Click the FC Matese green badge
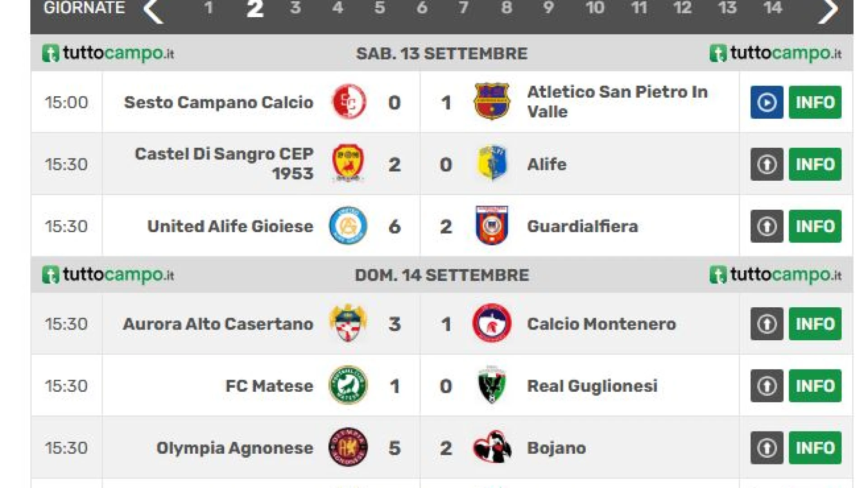The height and width of the screenshot is (488, 868). point(348,385)
